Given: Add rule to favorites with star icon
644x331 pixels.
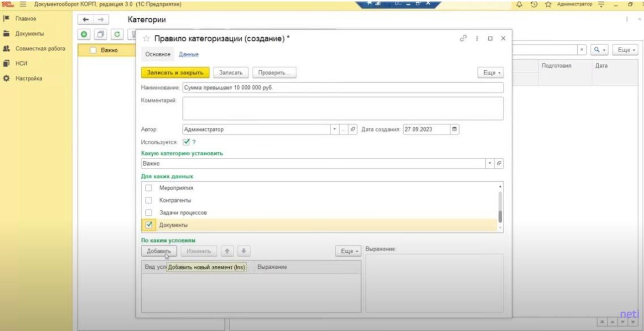Looking at the screenshot, I should point(146,39).
